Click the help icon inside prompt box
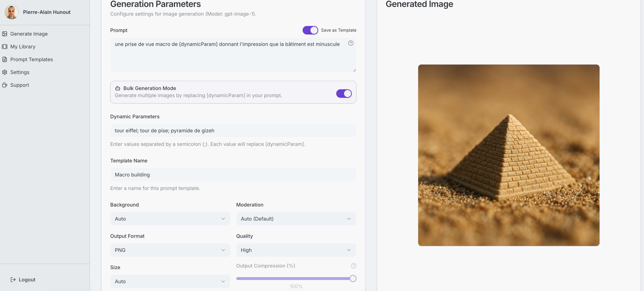Screen dimensions: 644x291 350,43
